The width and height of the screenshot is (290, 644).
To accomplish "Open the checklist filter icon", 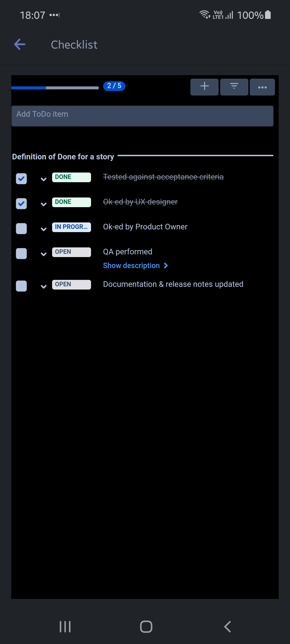I will (x=234, y=87).
